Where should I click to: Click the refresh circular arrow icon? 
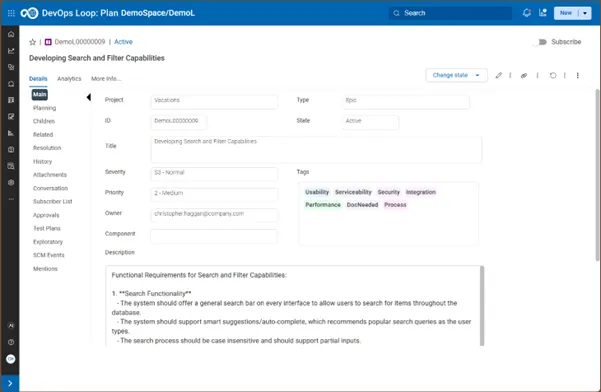pos(553,75)
